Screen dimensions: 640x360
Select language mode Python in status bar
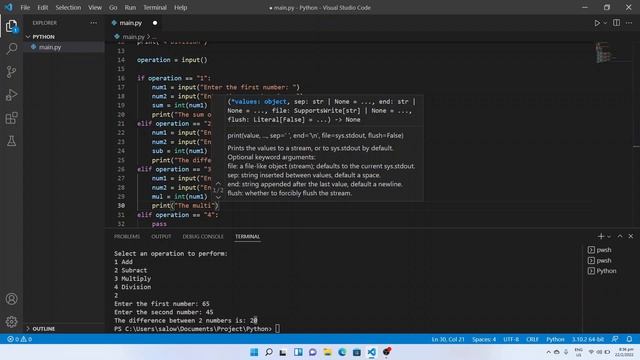pyautogui.click(x=555, y=339)
